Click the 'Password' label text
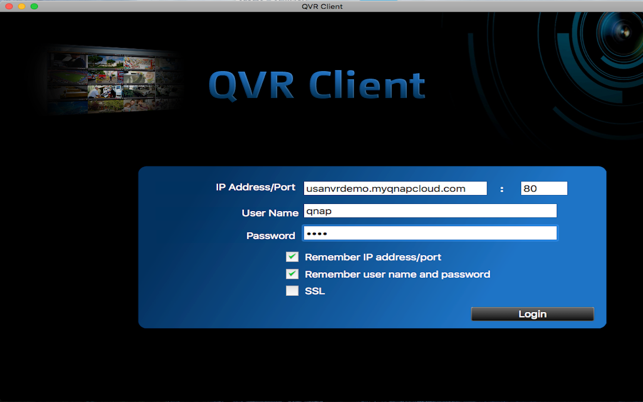The image size is (643, 402). (271, 235)
